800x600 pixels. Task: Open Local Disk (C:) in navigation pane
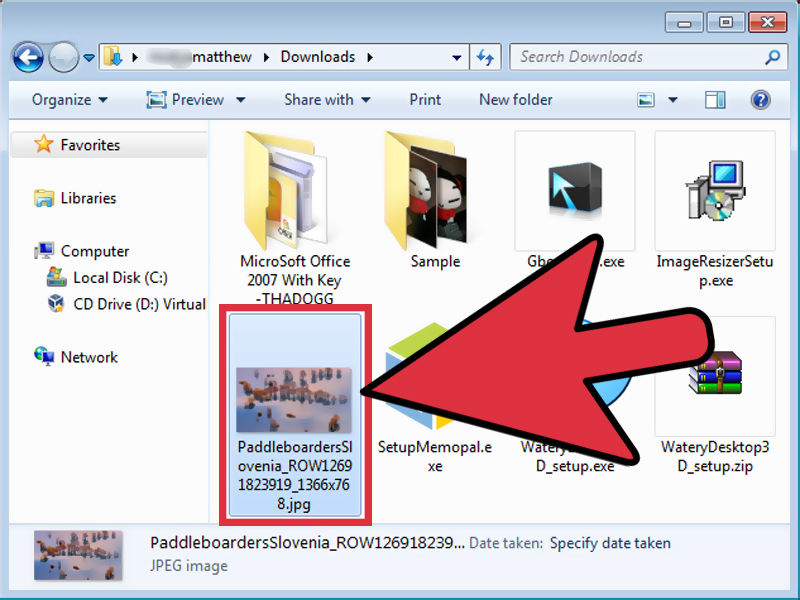click(120, 278)
